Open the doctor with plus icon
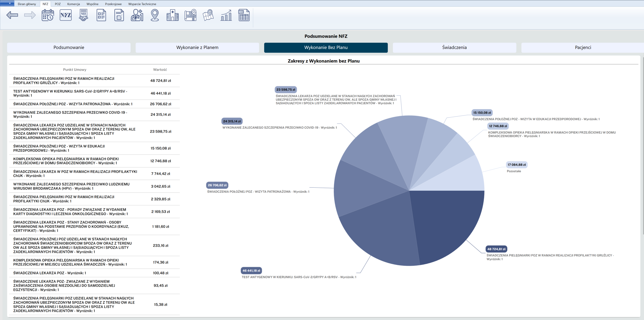Screen dimensions: 644x320 click(137, 15)
